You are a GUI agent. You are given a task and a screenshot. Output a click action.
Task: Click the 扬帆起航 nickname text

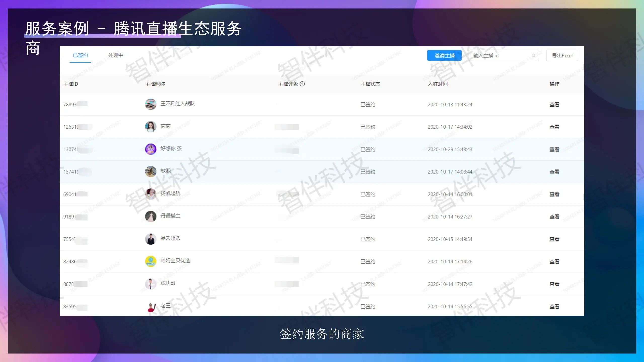[170, 193]
